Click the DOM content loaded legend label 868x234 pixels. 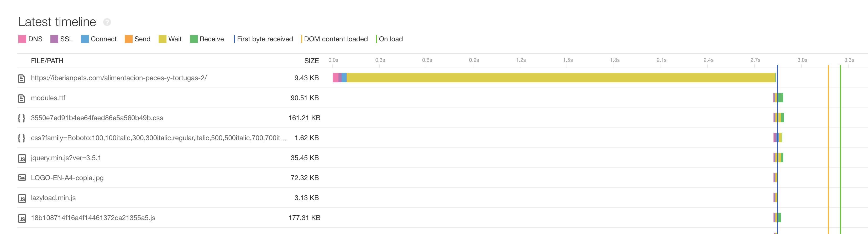(336, 39)
